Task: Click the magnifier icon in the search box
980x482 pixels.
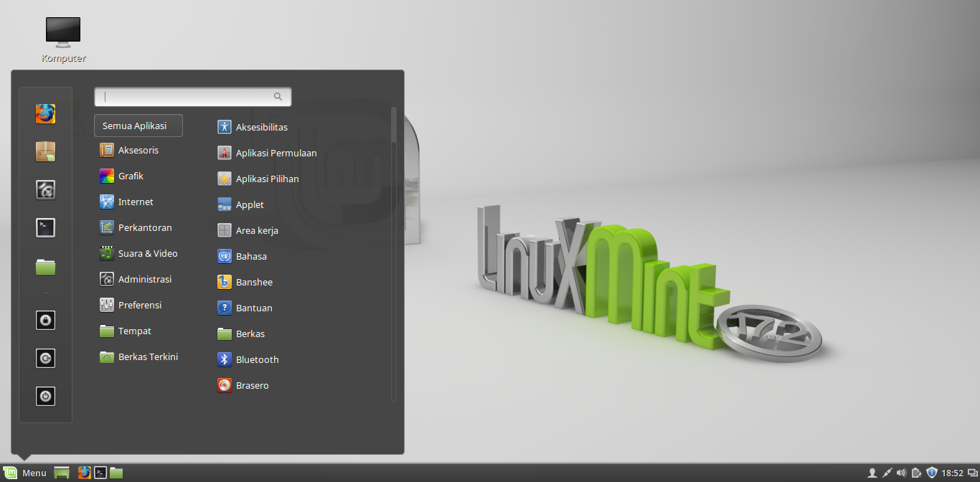Action: (278, 96)
